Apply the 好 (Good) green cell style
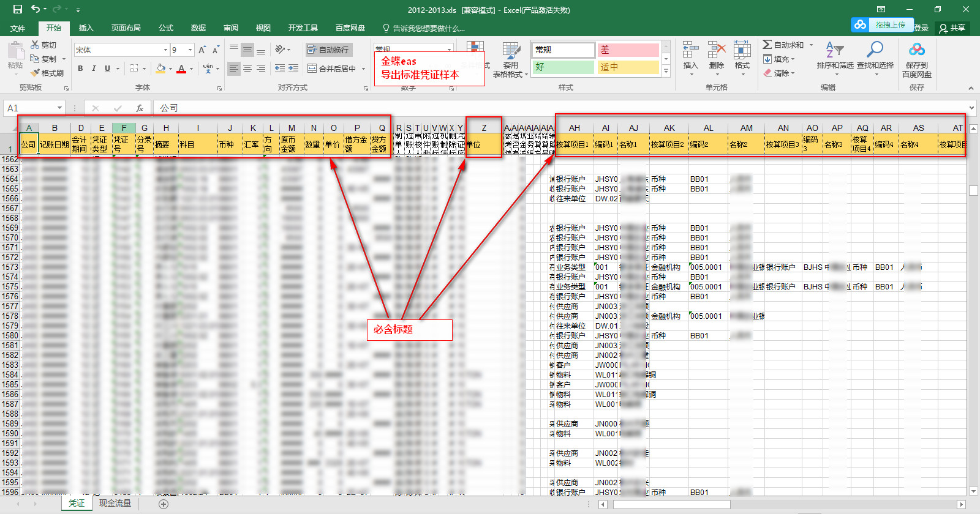This screenshot has width=980, height=514. pyautogui.click(x=563, y=67)
